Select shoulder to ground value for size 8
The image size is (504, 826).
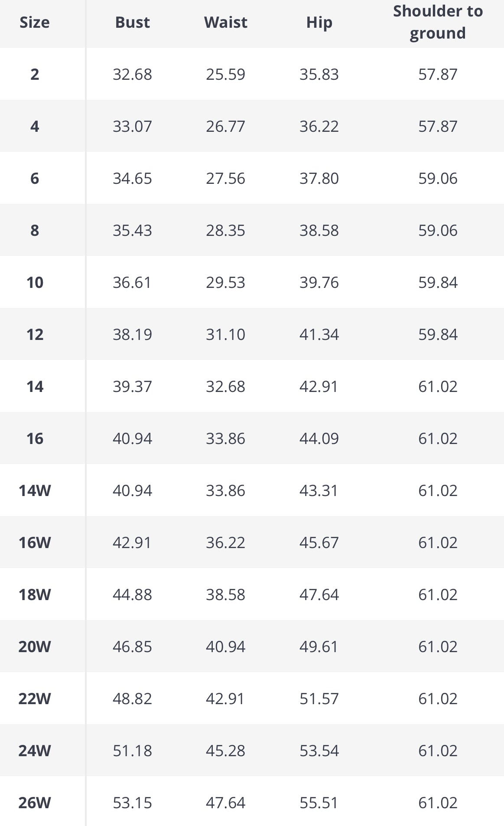438,230
